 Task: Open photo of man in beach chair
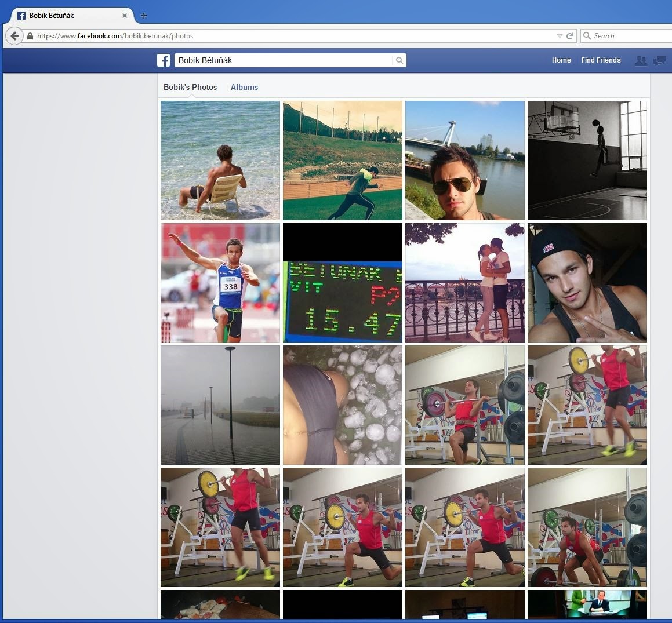(x=220, y=161)
